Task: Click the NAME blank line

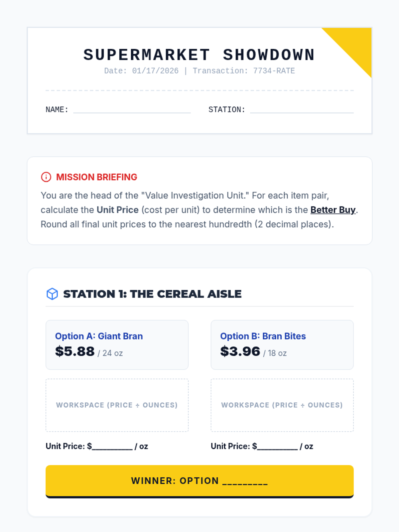Action: pos(132,109)
